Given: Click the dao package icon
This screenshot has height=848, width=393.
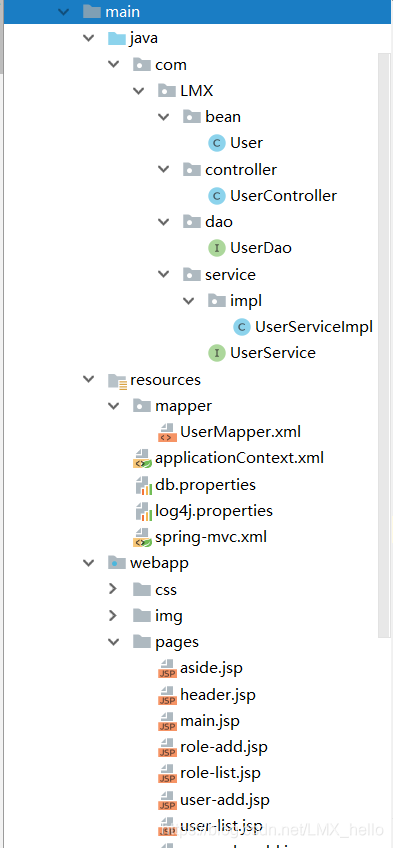Looking at the screenshot, I should coord(192,222).
